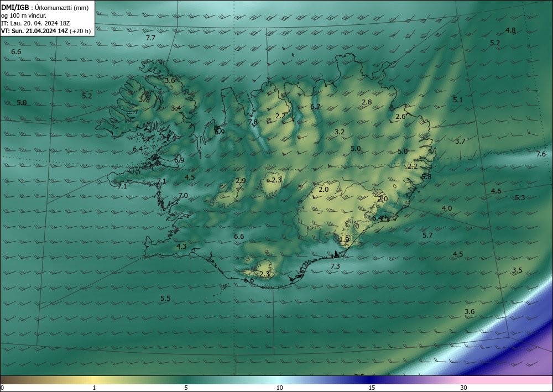Click the 7.8 precipitation value

click(253, 122)
